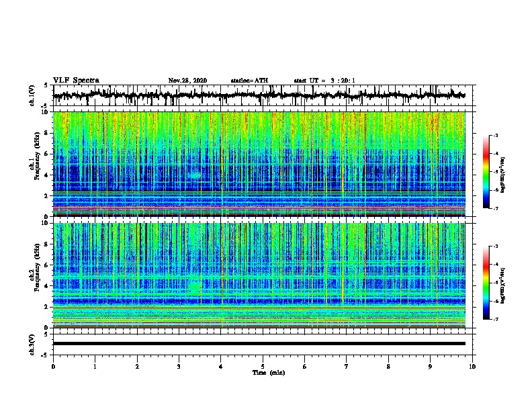This screenshot has width=532, height=411.
Task: Click the ch.2 spectrogram color bar
Action: (x=486, y=283)
